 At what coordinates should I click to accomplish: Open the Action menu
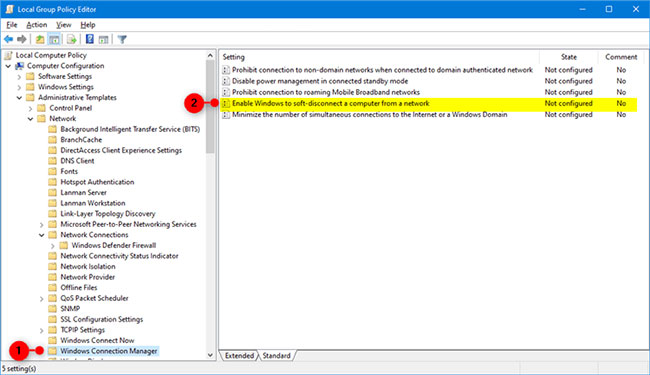coord(36,25)
